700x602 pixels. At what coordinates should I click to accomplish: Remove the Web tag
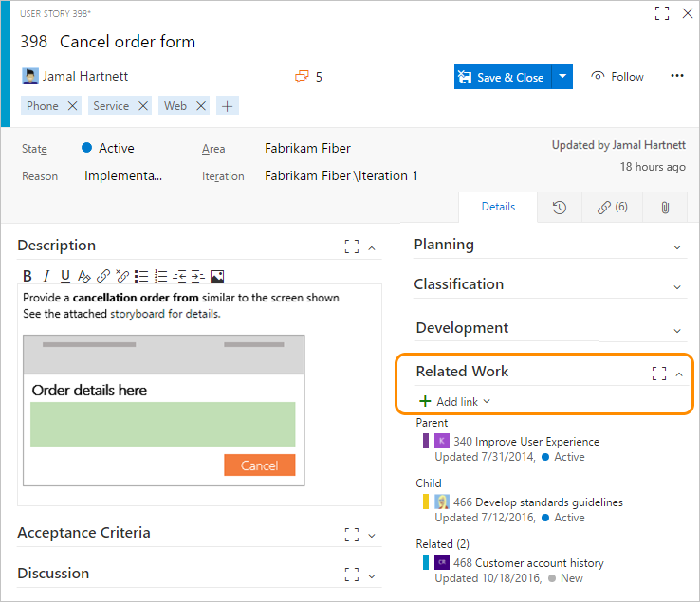201,106
